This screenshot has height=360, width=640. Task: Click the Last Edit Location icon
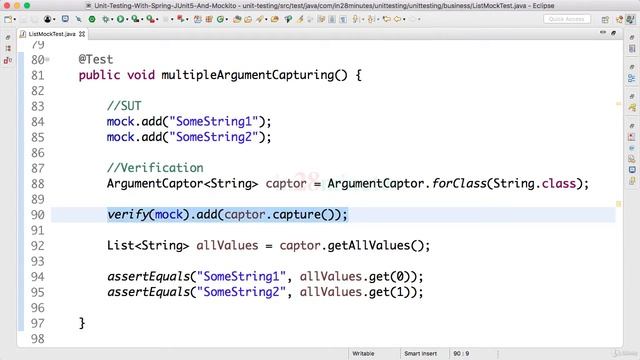387,19
